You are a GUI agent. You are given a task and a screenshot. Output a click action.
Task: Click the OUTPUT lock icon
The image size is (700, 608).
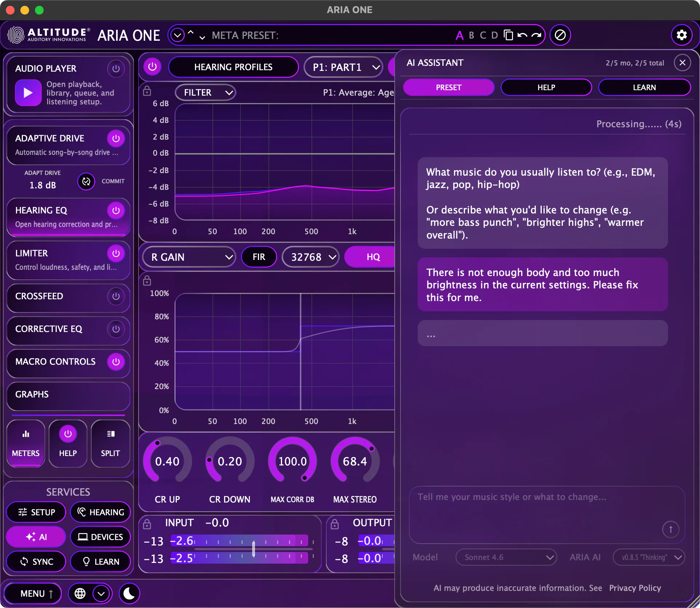coord(335,524)
